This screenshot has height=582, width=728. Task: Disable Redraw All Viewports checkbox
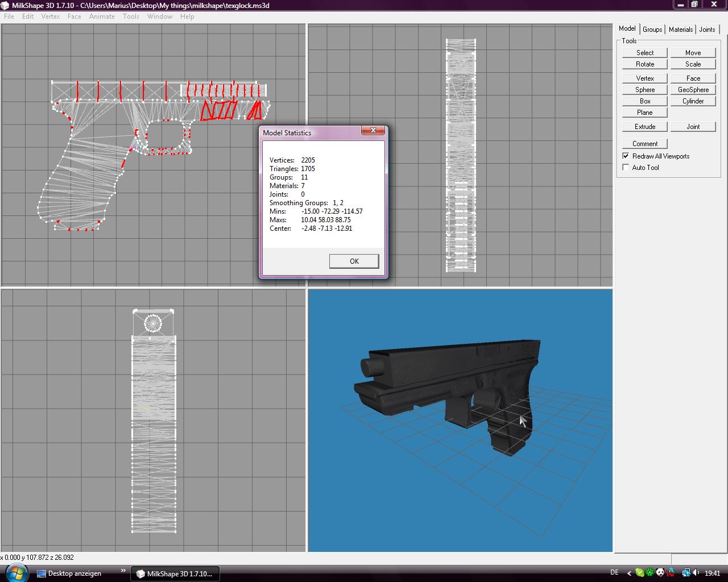click(626, 156)
